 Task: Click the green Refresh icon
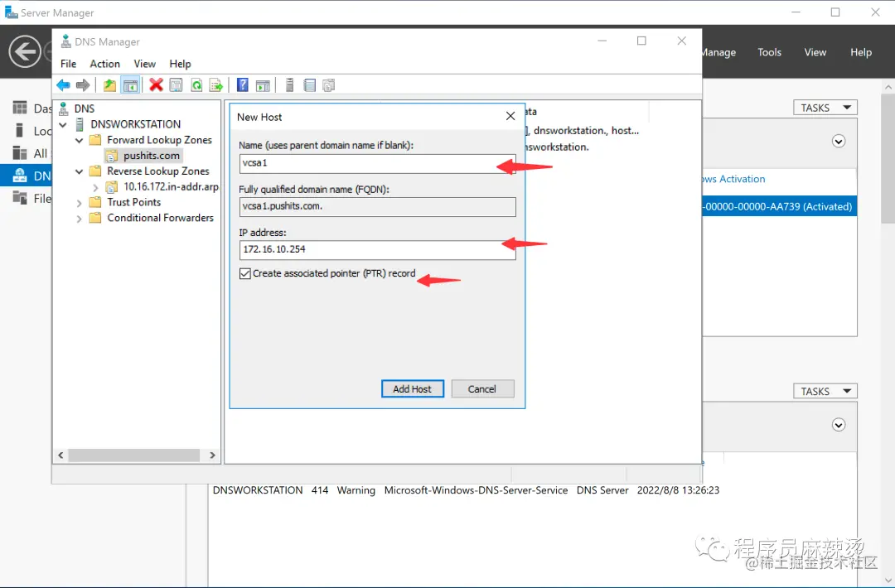tap(196, 85)
